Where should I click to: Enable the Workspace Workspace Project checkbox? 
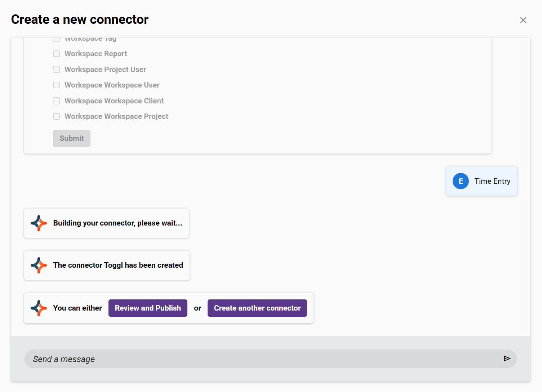[x=56, y=116]
